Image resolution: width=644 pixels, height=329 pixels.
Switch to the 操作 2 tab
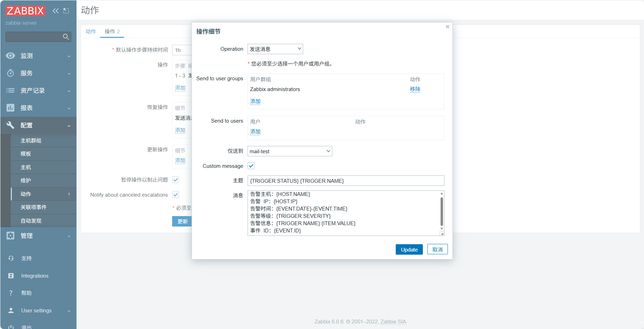click(x=112, y=31)
